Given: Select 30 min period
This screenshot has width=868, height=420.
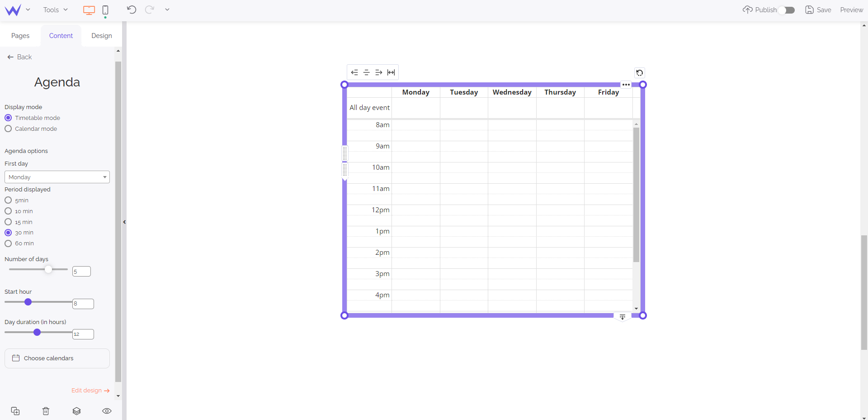Looking at the screenshot, I should [8, 233].
